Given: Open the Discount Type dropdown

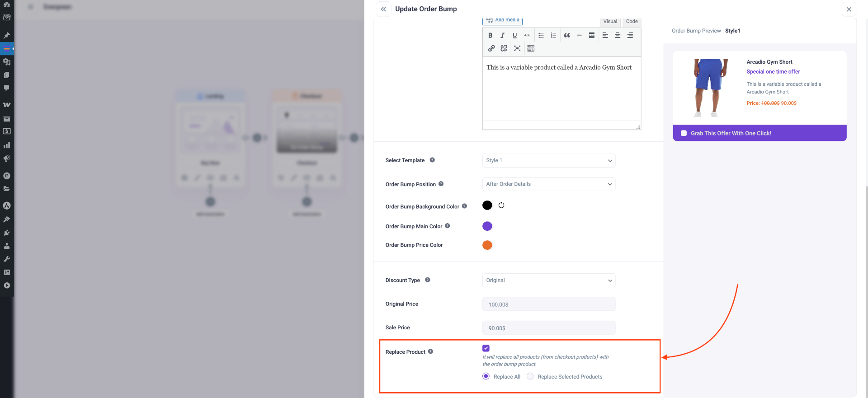Looking at the screenshot, I should 549,280.
